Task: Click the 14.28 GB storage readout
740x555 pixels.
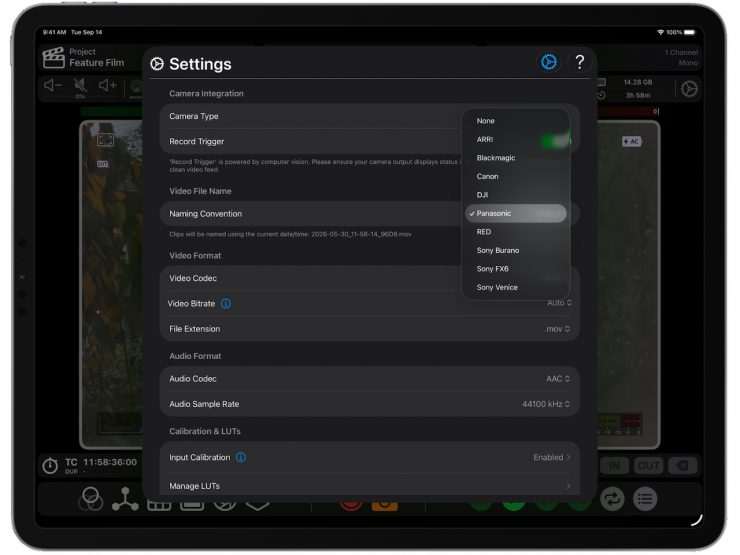Action: coord(638,82)
